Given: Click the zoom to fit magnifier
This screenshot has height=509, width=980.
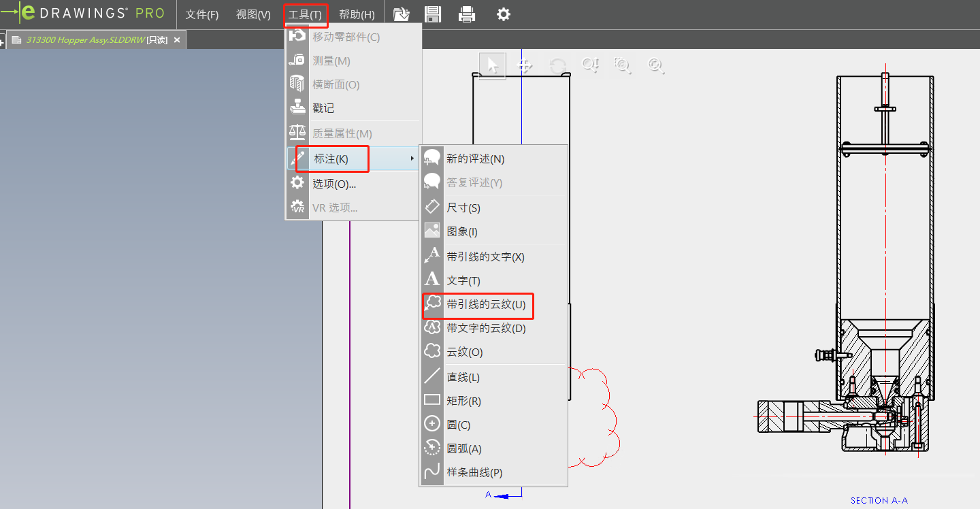Looking at the screenshot, I should tap(655, 65).
